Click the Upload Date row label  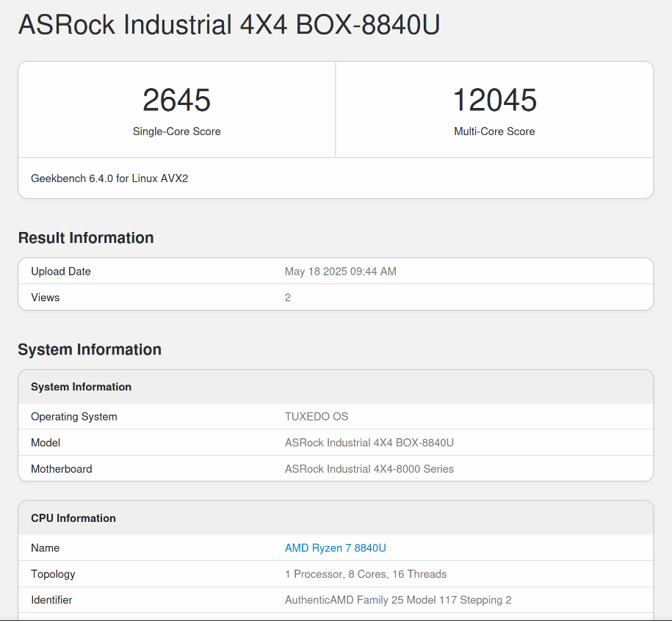coord(61,272)
